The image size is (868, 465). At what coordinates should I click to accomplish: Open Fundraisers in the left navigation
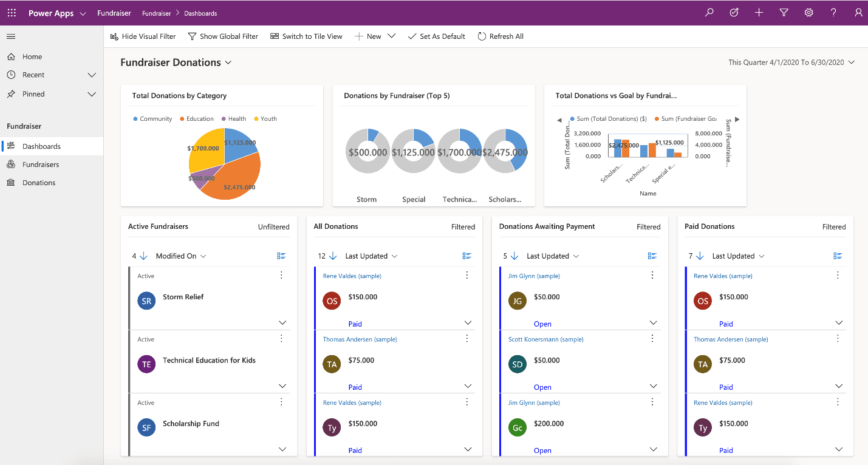[x=41, y=165]
